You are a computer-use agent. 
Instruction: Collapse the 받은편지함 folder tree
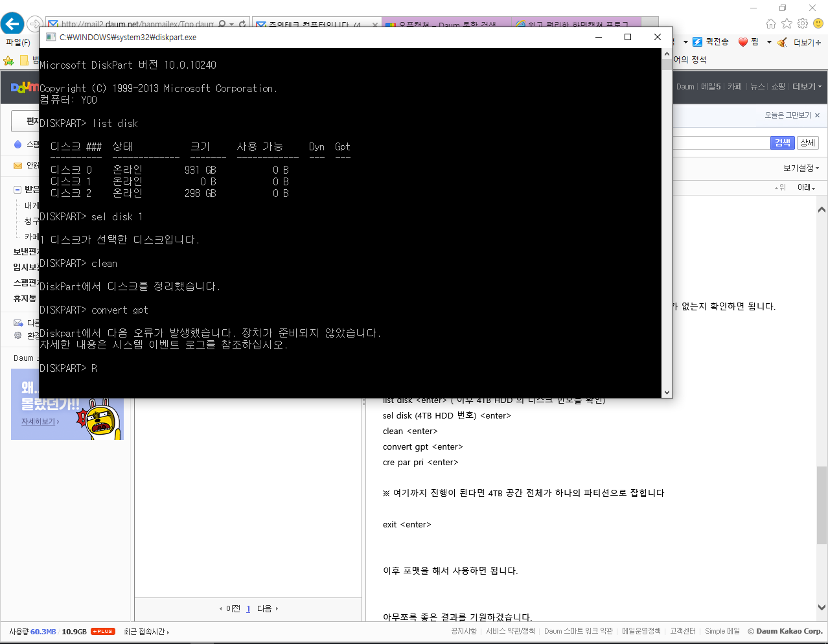tap(17, 190)
